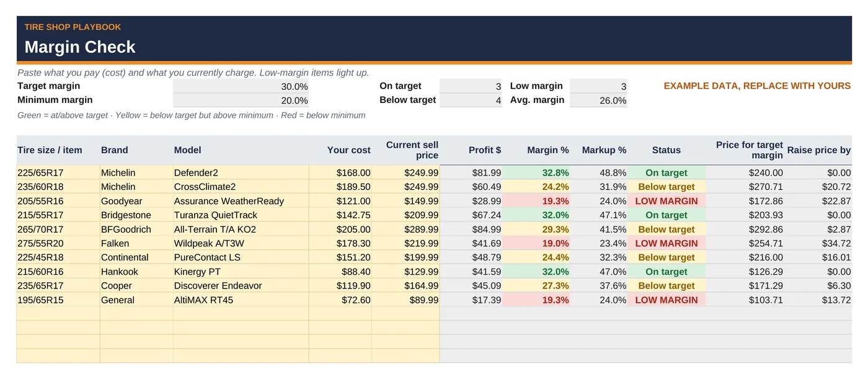
Task: Select the Low margin count cell
Action: (598, 86)
